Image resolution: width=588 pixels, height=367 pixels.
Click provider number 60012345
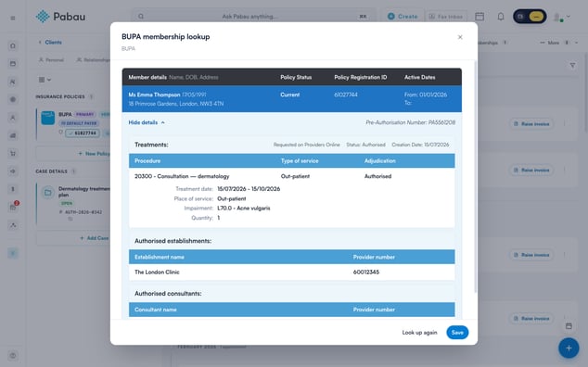pyautogui.click(x=366, y=272)
